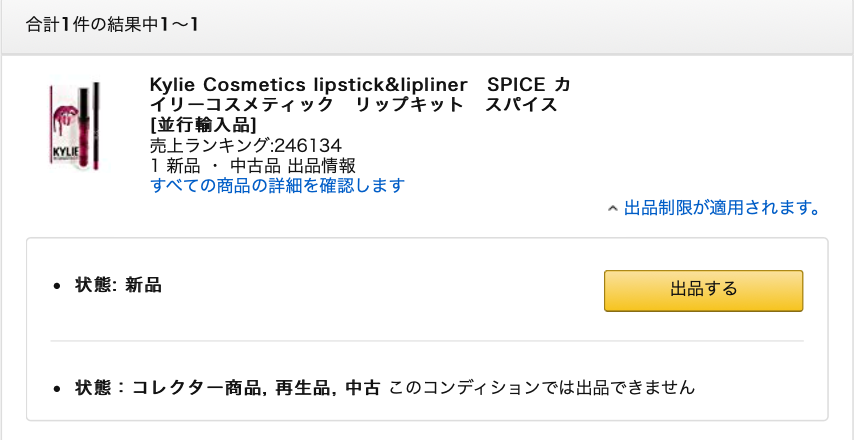Open the 出品制限が適用されます restriction link
The height and width of the screenshot is (440, 856).
click(x=722, y=208)
